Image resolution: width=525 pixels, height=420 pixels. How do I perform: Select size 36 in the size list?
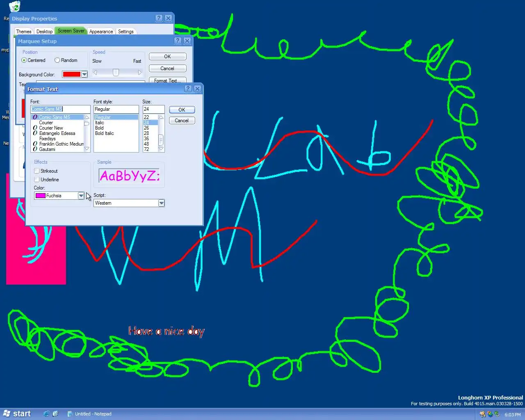pos(151,139)
